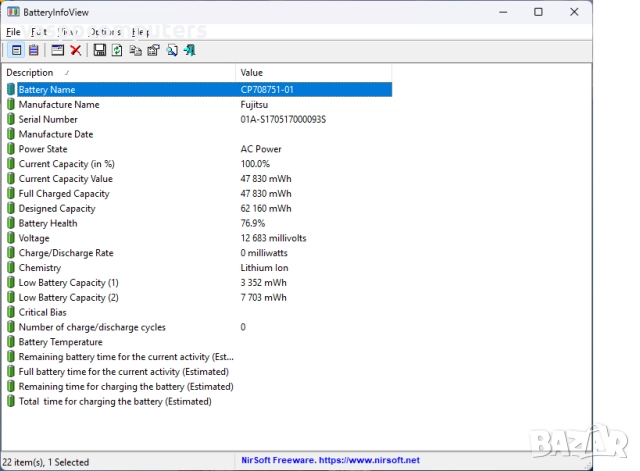Open the Help menu
640x471 pixels.
141,32
